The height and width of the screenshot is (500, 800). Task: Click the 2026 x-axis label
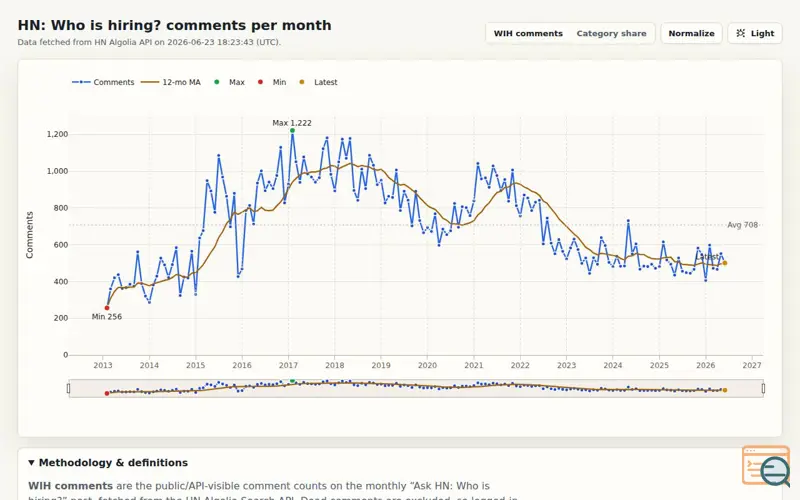pyautogui.click(x=706, y=365)
